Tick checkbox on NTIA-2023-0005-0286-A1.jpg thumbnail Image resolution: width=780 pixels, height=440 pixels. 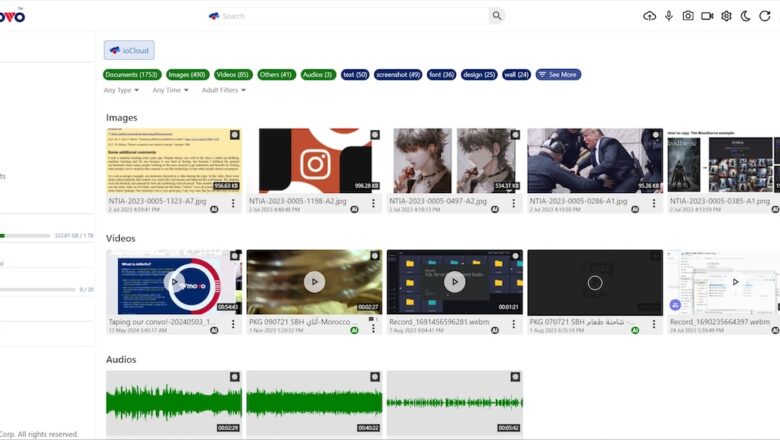(x=656, y=135)
